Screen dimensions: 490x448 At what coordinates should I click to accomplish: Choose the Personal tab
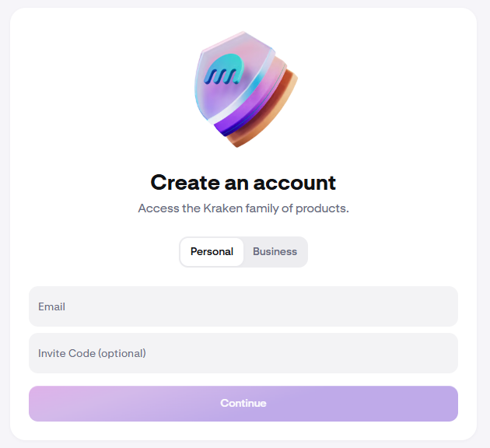212,252
